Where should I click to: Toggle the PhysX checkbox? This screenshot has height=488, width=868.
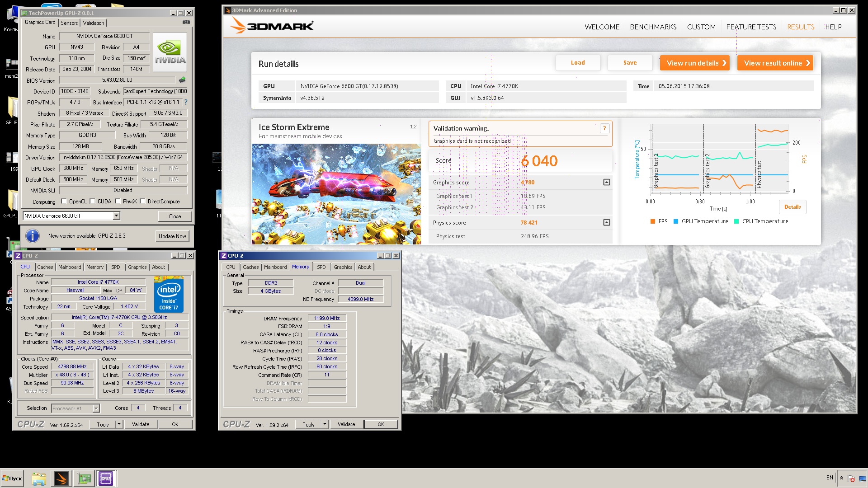coord(118,202)
